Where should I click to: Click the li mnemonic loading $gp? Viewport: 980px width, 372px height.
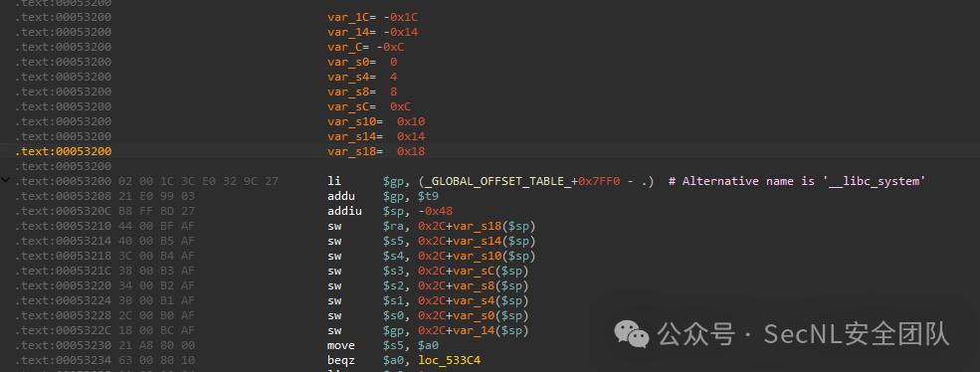tap(334, 181)
